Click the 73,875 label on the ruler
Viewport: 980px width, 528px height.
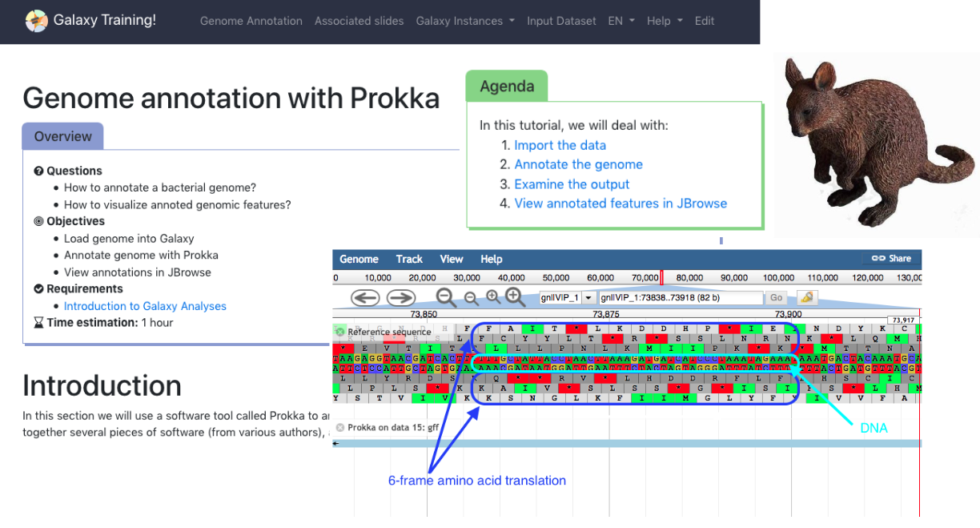(606, 315)
